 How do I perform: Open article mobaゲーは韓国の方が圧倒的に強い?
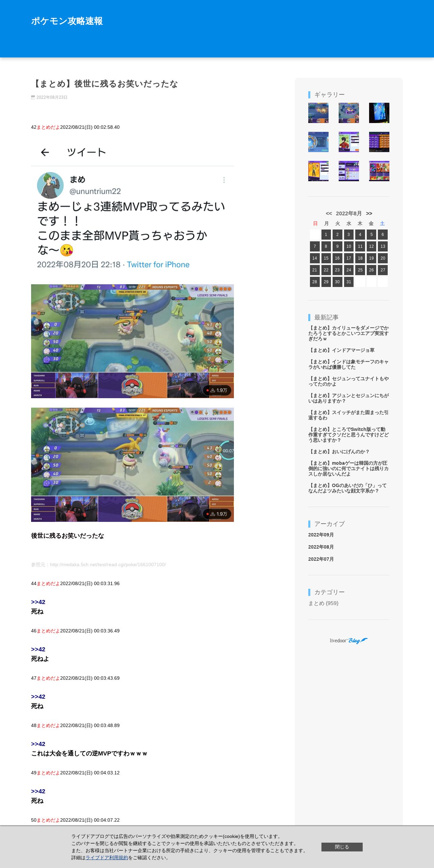[x=348, y=468]
